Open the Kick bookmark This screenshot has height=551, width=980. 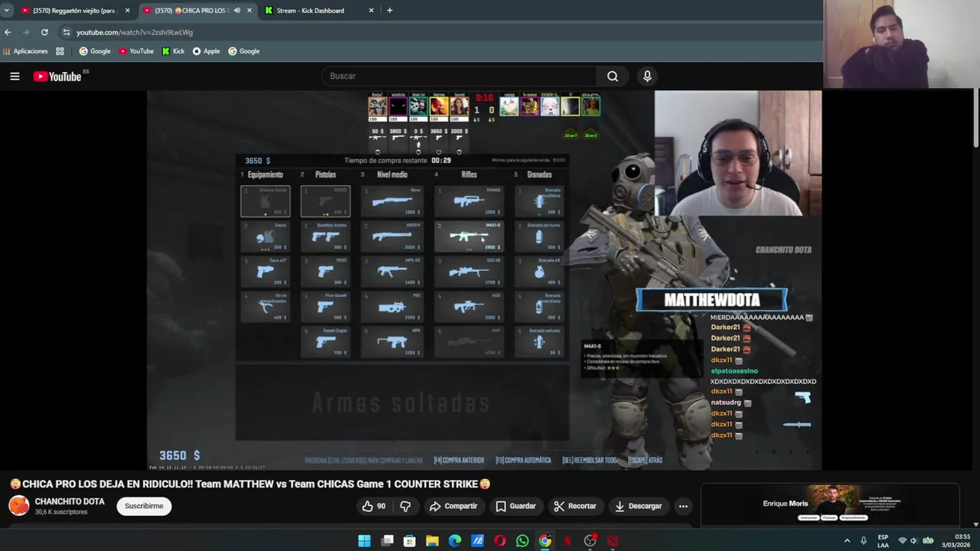tap(173, 51)
